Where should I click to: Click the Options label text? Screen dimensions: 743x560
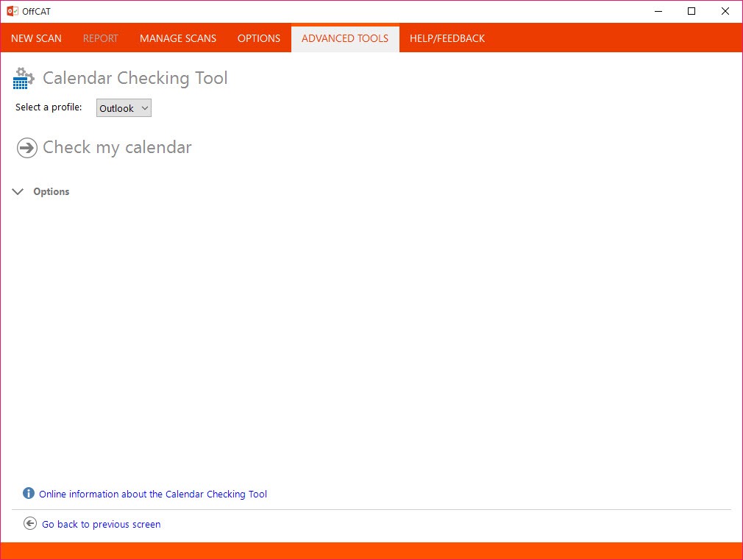pyautogui.click(x=51, y=191)
